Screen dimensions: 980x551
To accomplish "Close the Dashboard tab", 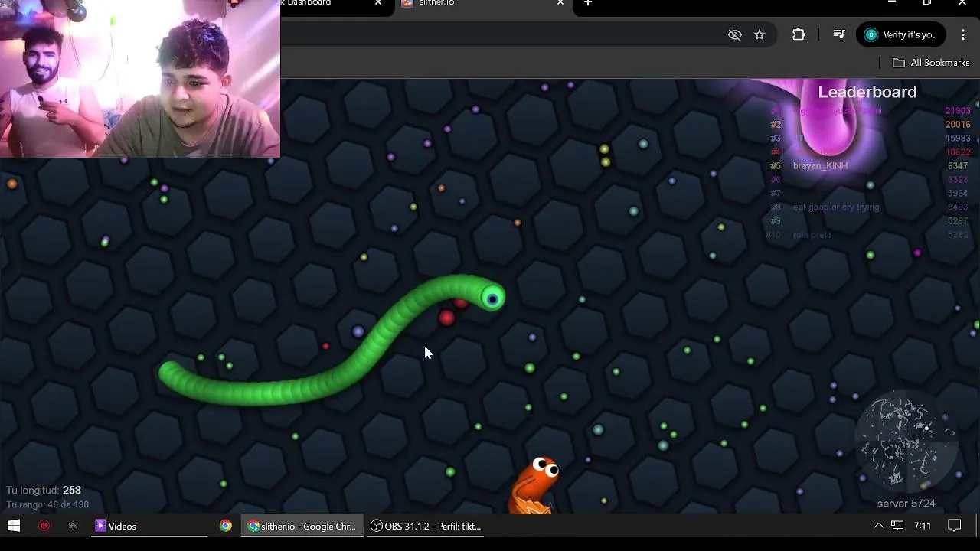I will 377,3.
